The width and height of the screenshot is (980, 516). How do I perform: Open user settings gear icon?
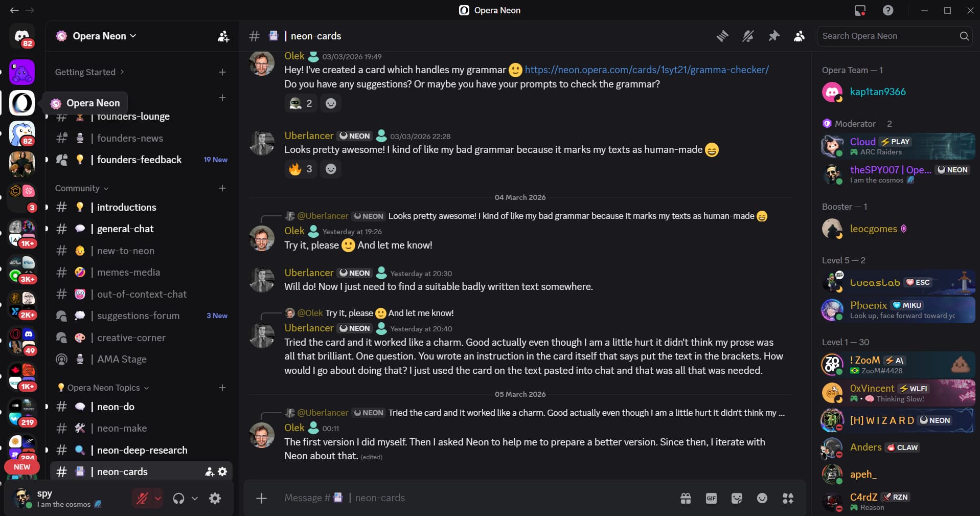[x=215, y=498]
